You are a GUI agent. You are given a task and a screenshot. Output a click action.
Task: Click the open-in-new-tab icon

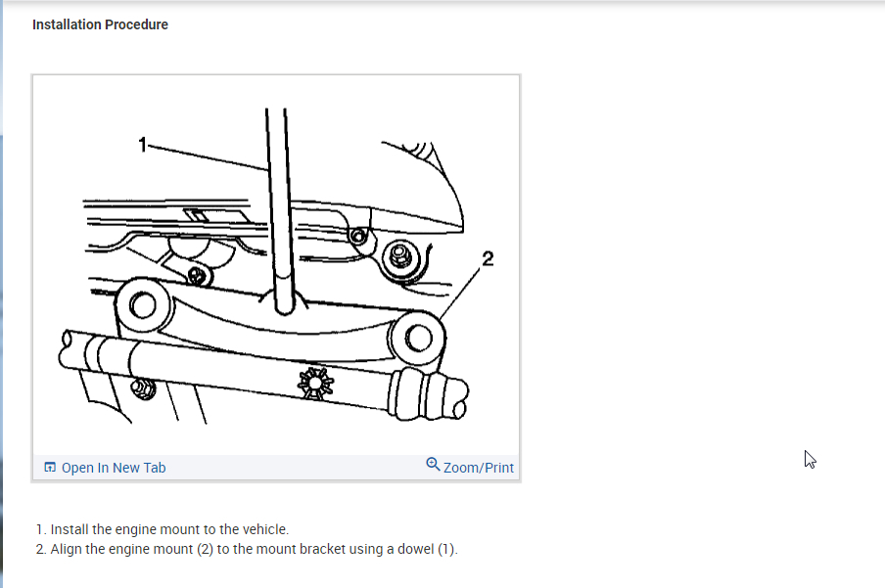50,468
